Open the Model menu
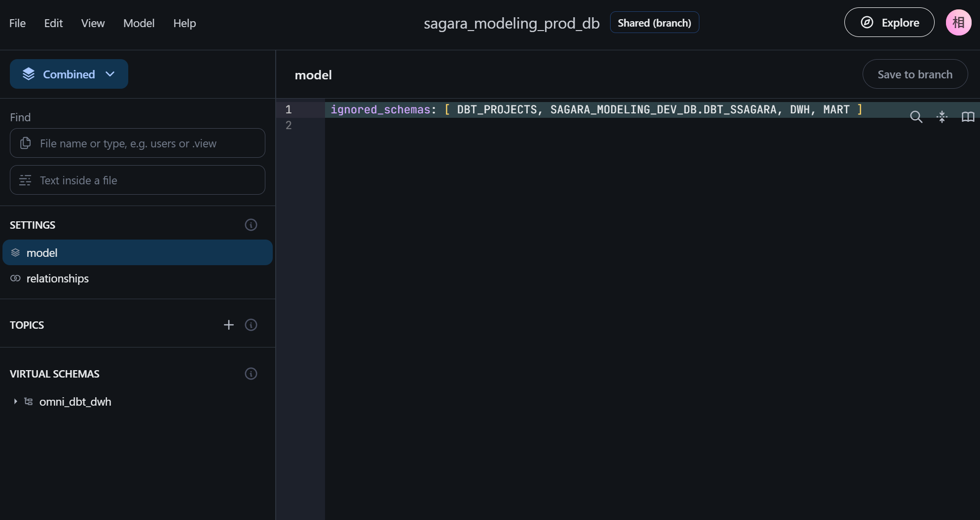The height and width of the screenshot is (520, 980). click(139, 23)
